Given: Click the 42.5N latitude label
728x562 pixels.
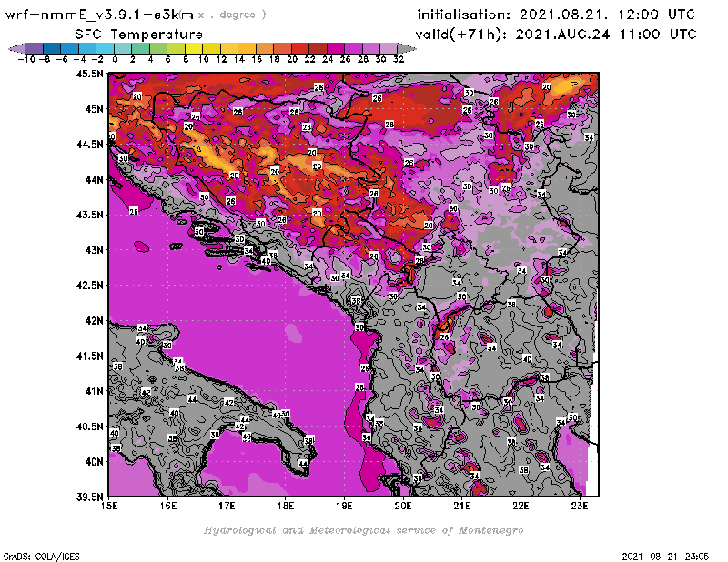Looking at the screenshot, I should point(90,286).
